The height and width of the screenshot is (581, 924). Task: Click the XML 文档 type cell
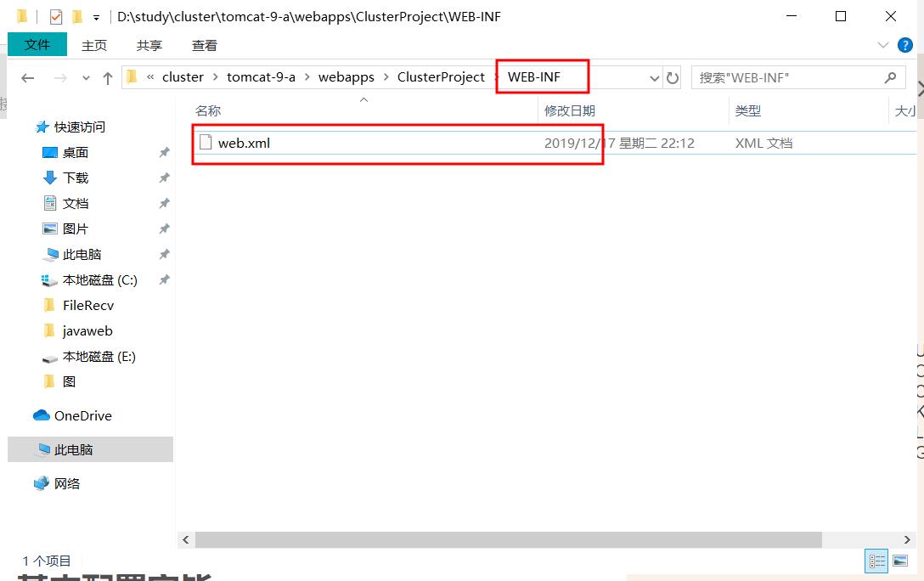[763, 144]
